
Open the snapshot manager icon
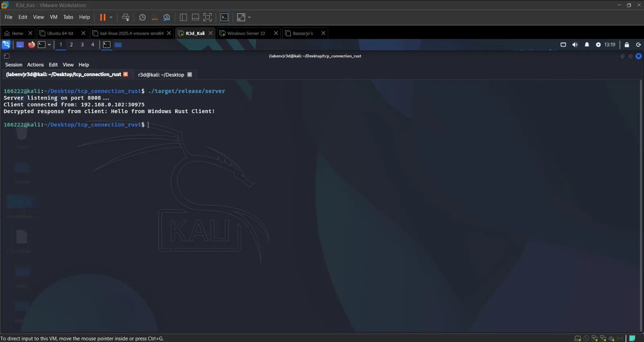click(x=167, y=17)
